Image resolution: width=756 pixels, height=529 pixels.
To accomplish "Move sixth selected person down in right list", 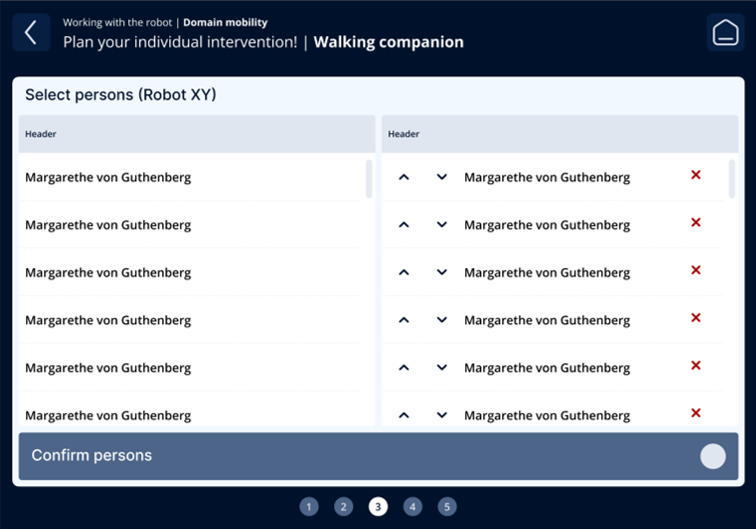I will [442, 416].
